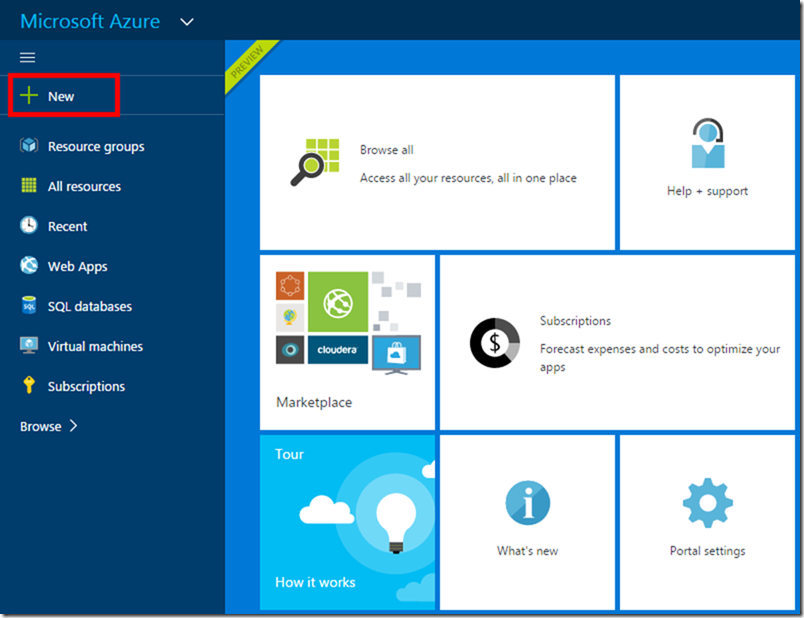
Task: Click the Virtual machines monitor icon
Action: tap(29, 345)
